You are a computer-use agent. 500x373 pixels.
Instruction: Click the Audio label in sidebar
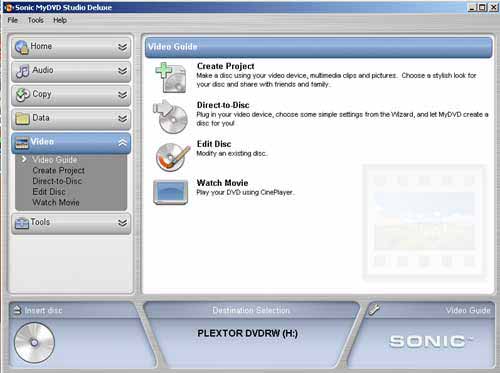pyautogui.click(x=43, y=70)
